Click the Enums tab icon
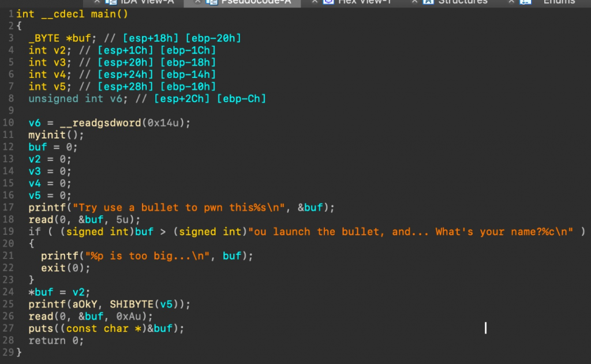Viewport: 591px width, 364px height. [524, 2]
